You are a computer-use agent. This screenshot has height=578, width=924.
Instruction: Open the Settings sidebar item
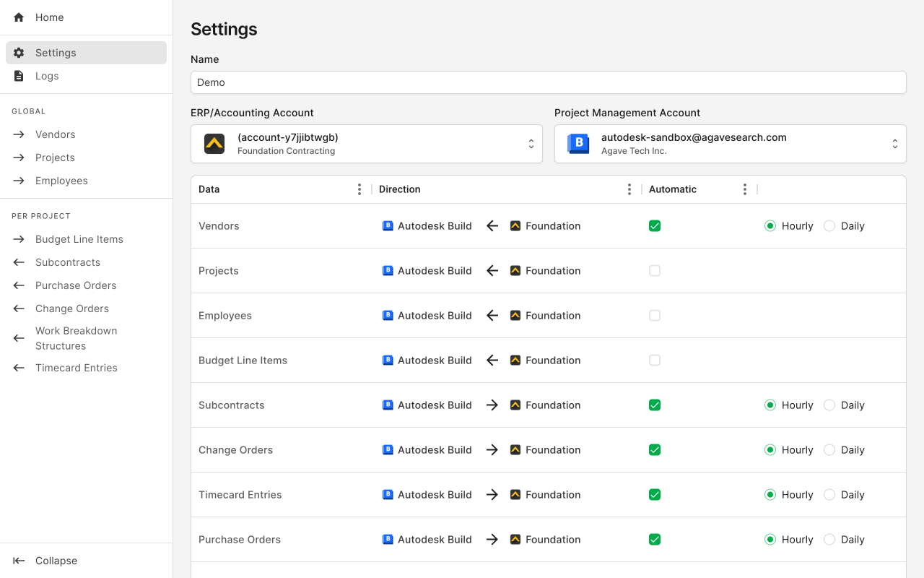point(86,53)
